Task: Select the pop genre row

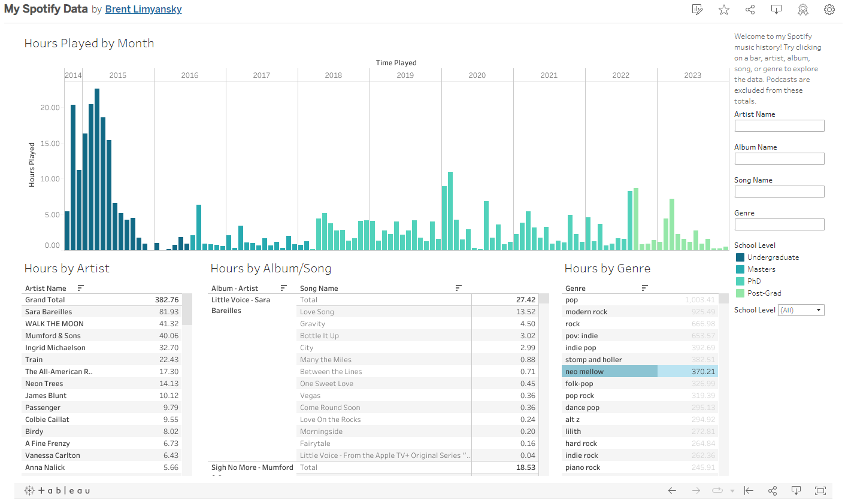Action: coord(640,300)
